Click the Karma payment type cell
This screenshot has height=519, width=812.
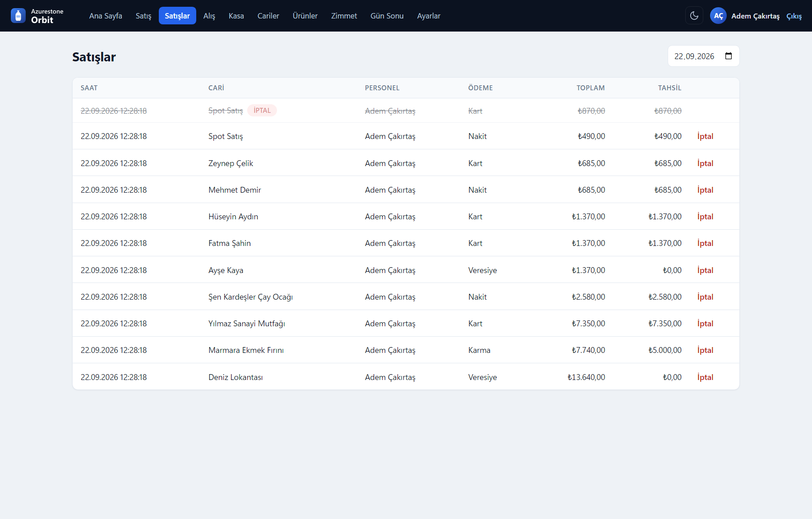(x=479, y=350)
